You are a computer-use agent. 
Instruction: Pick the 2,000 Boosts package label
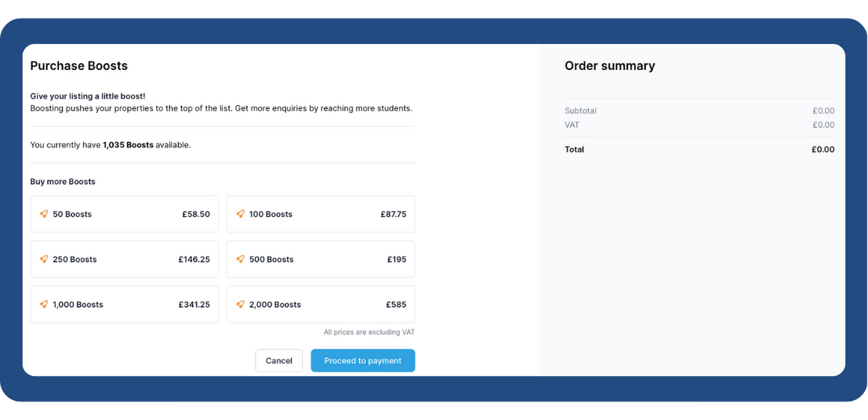coord(275,305)
